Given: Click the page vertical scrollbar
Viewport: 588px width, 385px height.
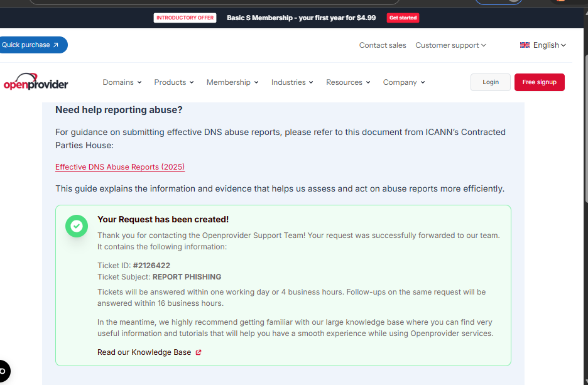Looking at the screenshot, I should coord(585,127).
